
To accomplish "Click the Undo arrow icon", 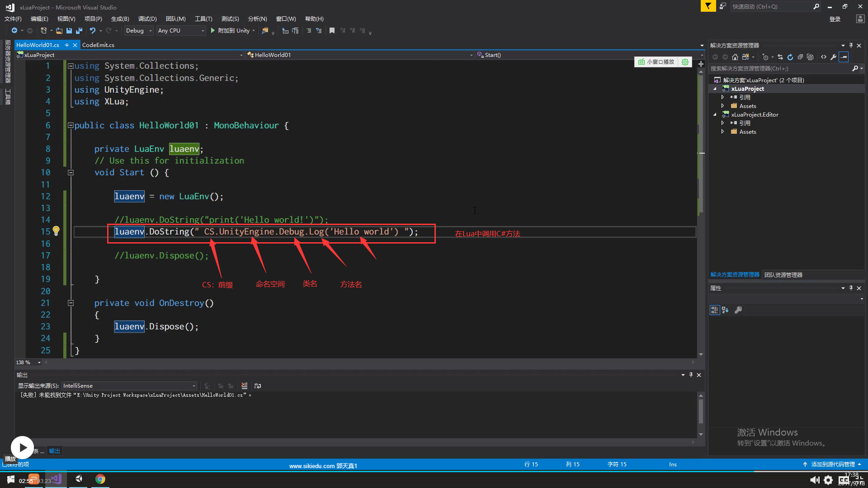I will (x=93, y=31).
